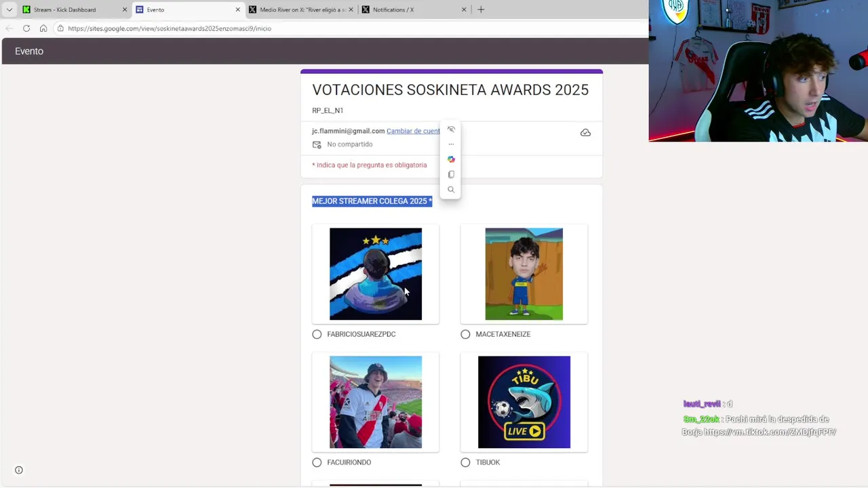Click the jc.flammini@gmail.com account text
Screen dimensions: 868x488
point(348,131)
